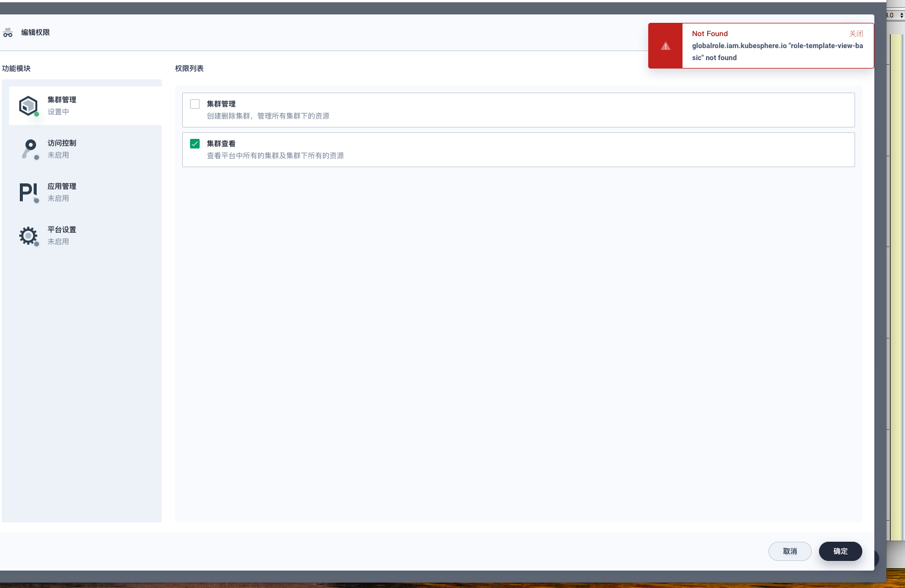Switch to 集群管理 module label

(x=62, y=100)
